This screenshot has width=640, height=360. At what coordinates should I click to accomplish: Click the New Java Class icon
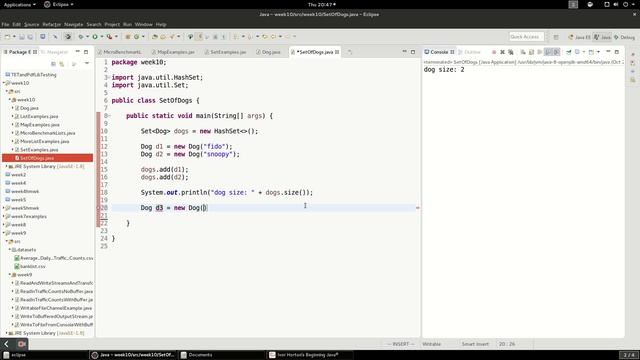136,37
